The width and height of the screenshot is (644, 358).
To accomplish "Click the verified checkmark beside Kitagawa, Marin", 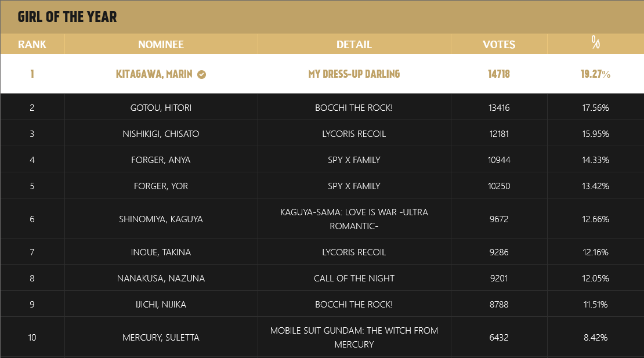I will [x=202, y=74].
